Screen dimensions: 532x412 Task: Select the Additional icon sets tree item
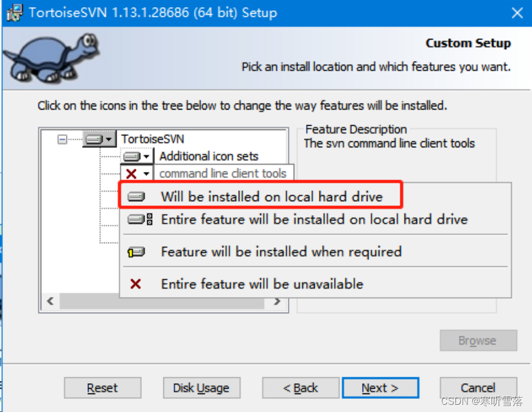(x=209, y=156)
